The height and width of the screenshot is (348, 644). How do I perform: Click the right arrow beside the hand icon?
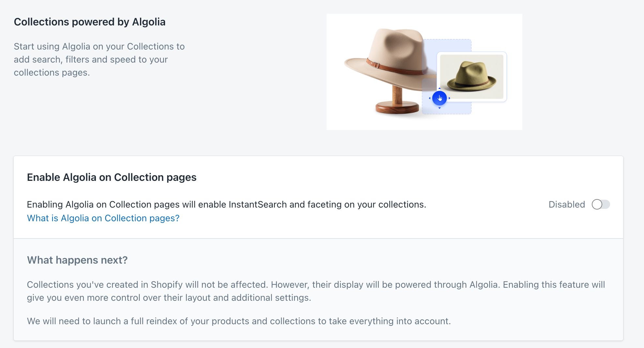[x=450, y=98]
